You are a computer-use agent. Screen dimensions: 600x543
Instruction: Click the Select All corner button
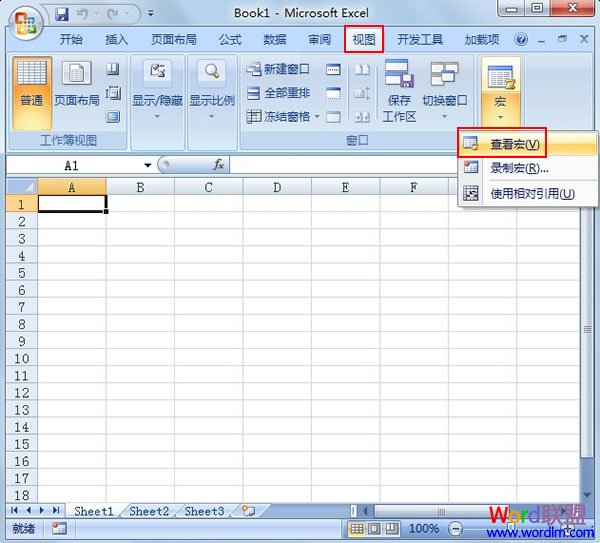[22, 187]
